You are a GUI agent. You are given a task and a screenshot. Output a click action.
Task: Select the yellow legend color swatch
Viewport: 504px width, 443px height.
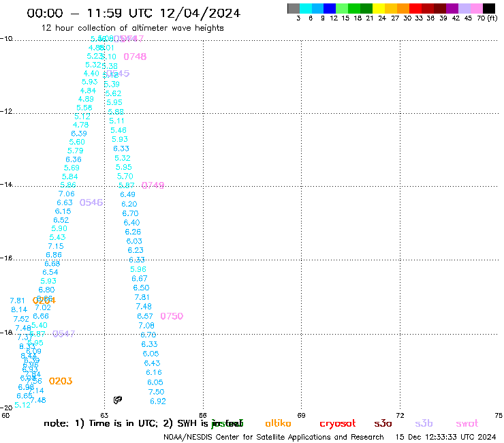tap(379, 8)
